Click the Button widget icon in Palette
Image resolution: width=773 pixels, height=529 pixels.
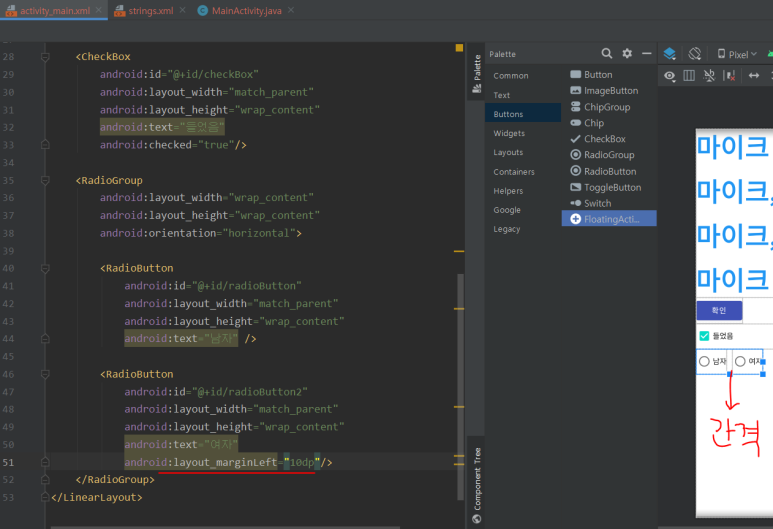pyautogui.click(x=575, y=74)
